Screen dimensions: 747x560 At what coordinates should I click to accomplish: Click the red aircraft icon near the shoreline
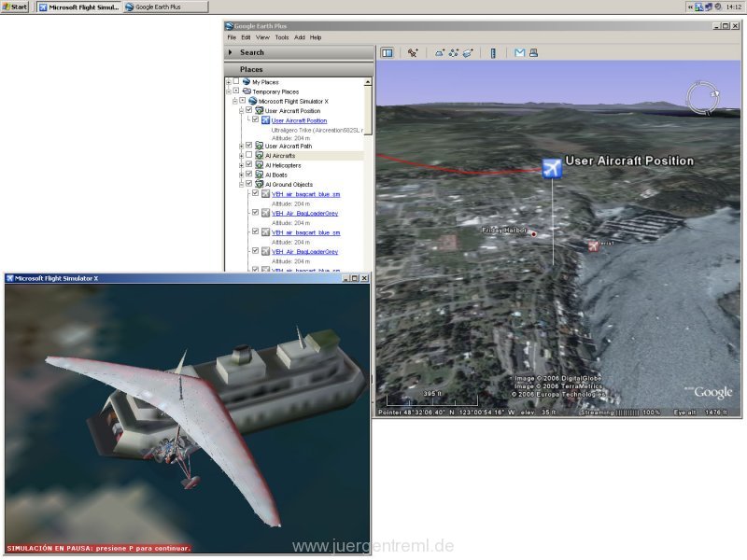[x=593, y=245]
